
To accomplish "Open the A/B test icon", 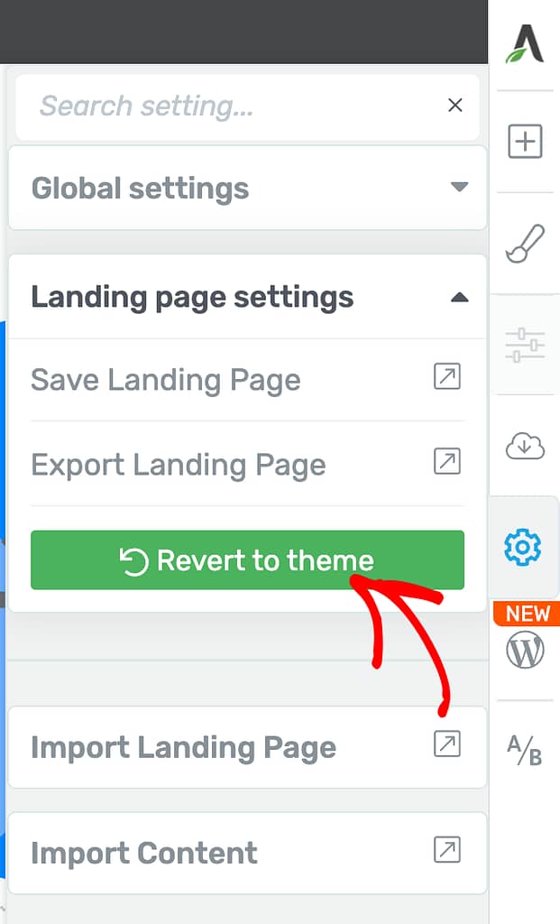I will (525, 751).
